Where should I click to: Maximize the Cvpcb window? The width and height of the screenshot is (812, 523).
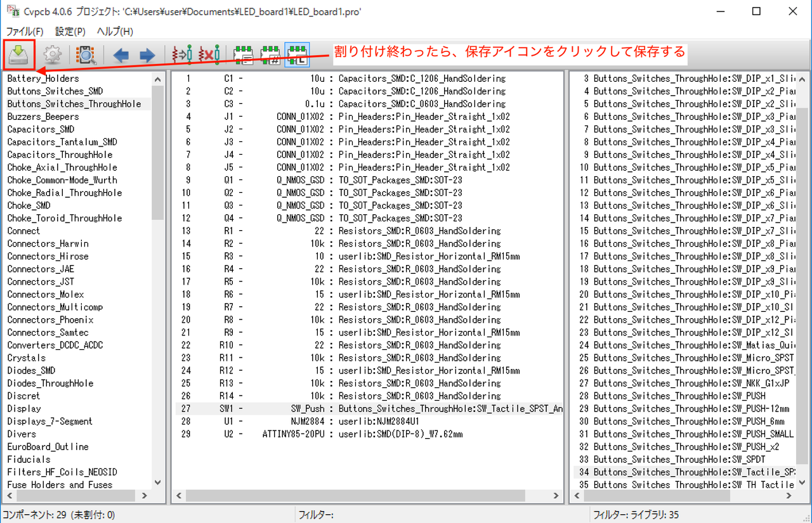tap(756, 11)
